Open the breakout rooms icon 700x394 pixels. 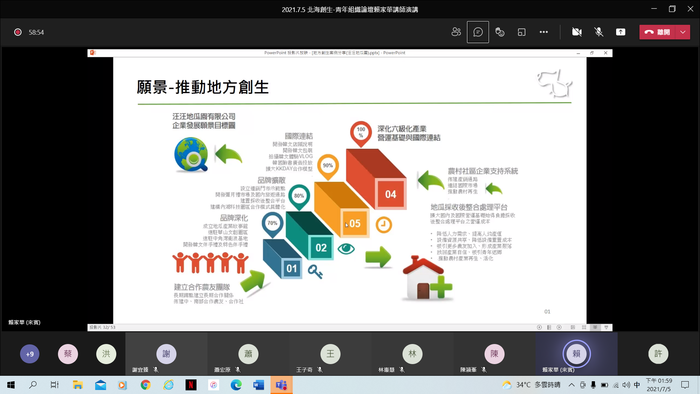521,32
